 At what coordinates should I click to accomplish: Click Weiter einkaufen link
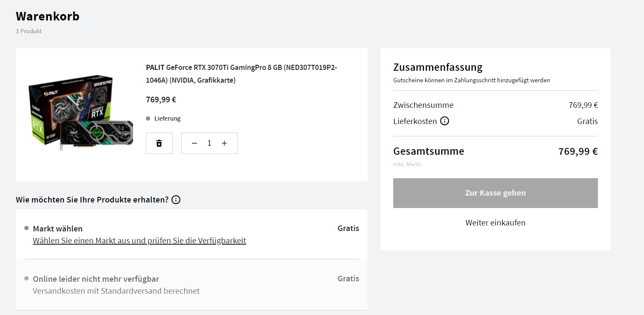pyautogui.click(x=495, y=223)
